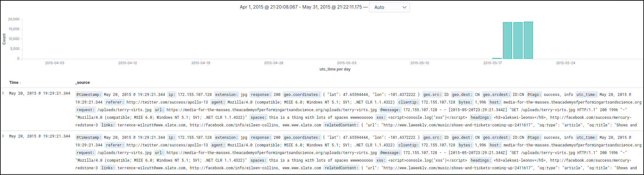Select the May 18 histogram bar
644x175 pixels.
click(507, 40)
